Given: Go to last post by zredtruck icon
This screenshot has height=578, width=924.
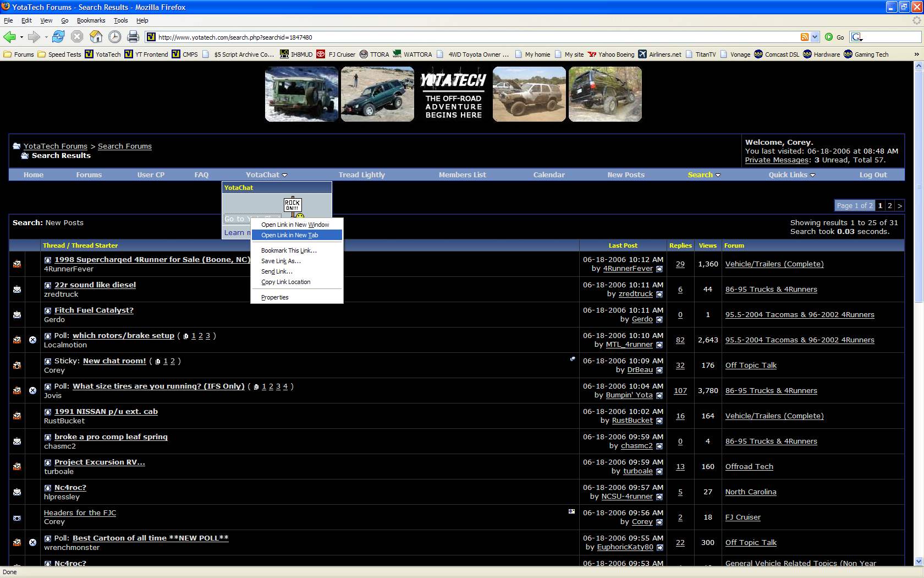Looking at the screenshot, I should tap(659, 295).
